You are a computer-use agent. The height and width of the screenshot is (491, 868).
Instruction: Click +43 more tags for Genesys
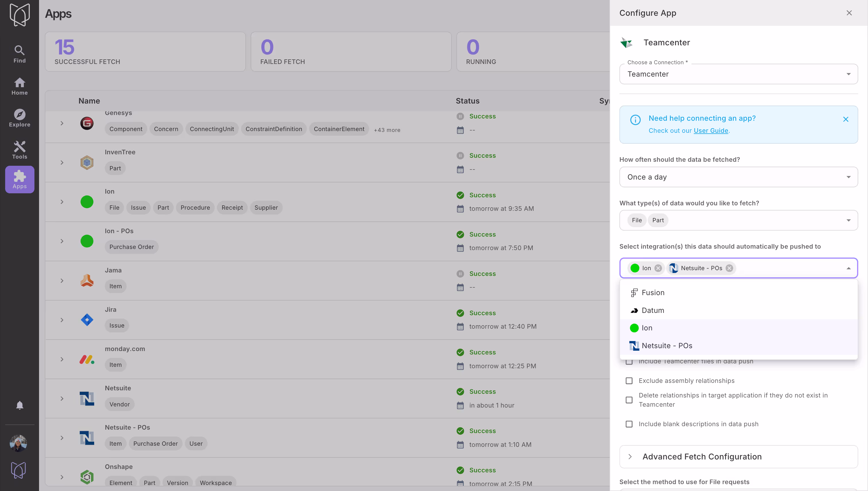point(387,130)
